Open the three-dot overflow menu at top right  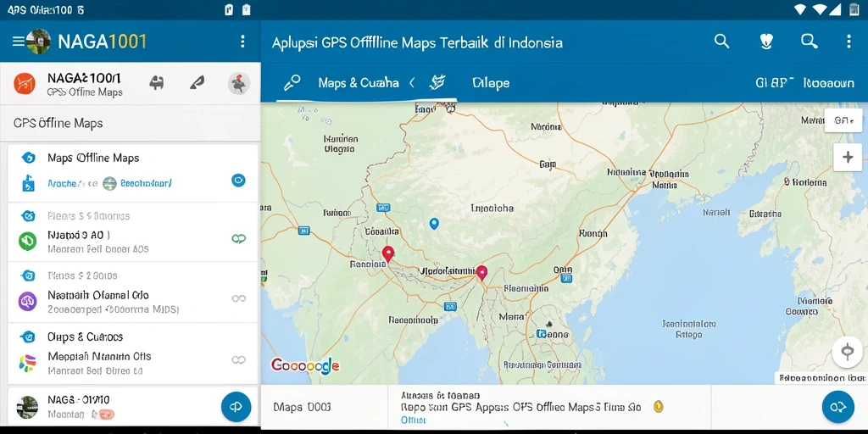[x=849, y=42]
